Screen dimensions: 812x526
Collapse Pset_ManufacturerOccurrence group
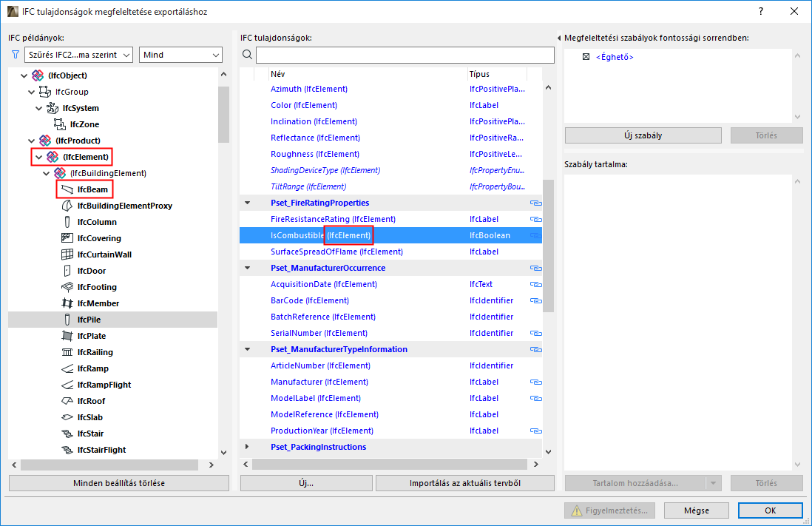point(248,268)
